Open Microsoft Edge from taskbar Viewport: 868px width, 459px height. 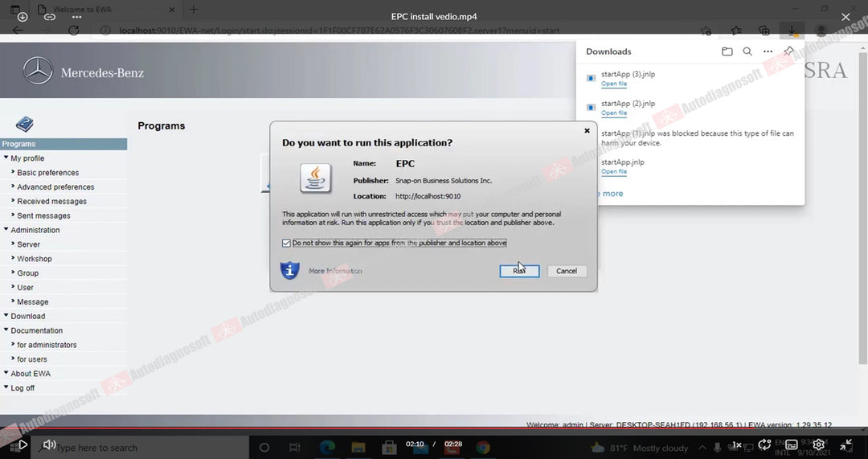(327, 448)
